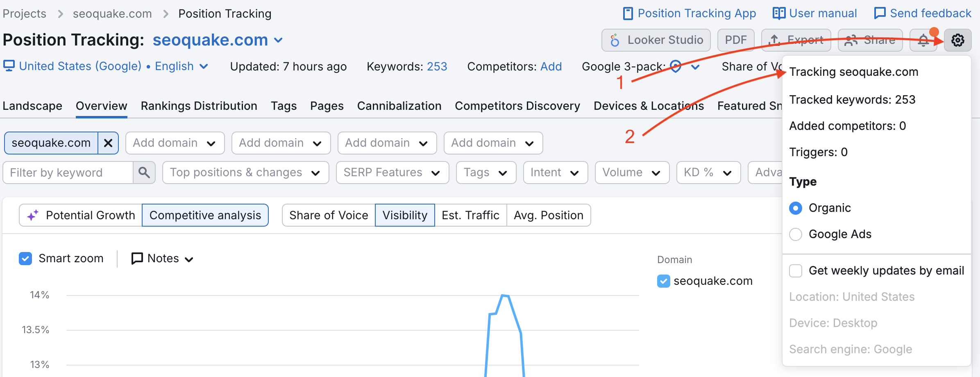Screen dimensions: 980x377
Task: Select the Google Ads type radio button
Action: [x=796, y=234]
